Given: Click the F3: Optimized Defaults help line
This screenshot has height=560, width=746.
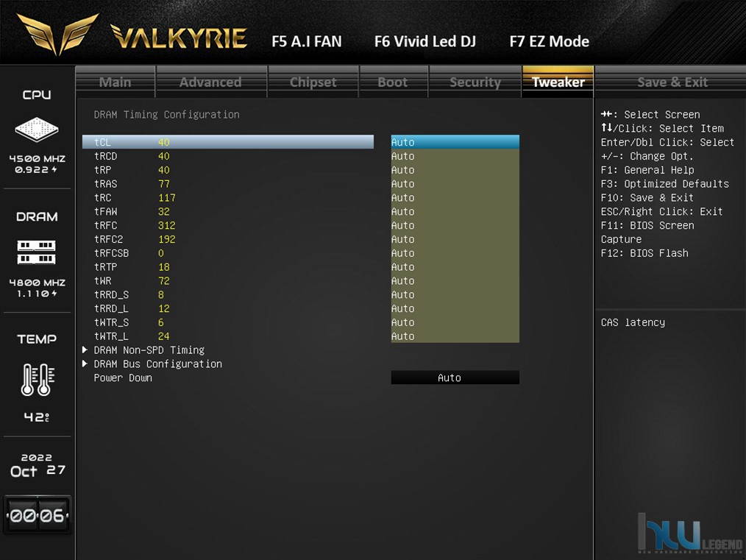Looking at the screenshot, I should point(664,184).
